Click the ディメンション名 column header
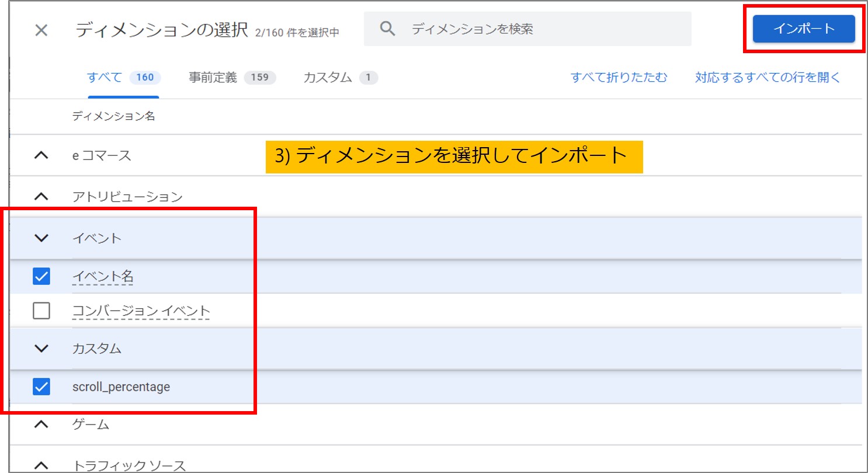This screenshot has height=473, width=868. pos(113,116)
